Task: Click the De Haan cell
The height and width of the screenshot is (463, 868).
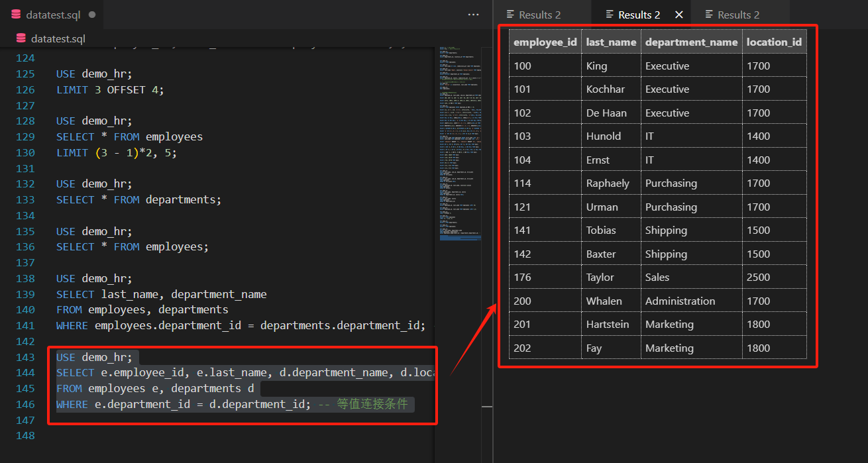Action: tap(611, 113)
